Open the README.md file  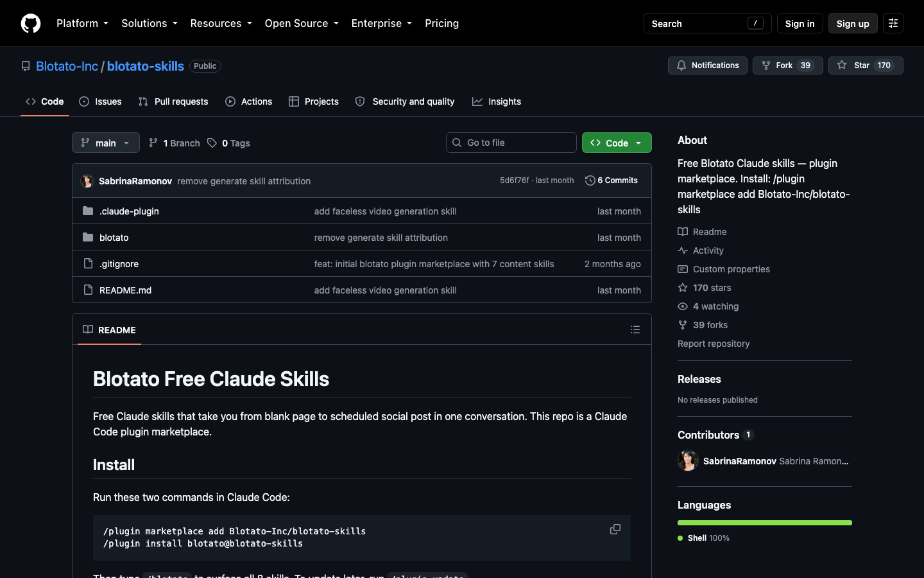[125, 290]
